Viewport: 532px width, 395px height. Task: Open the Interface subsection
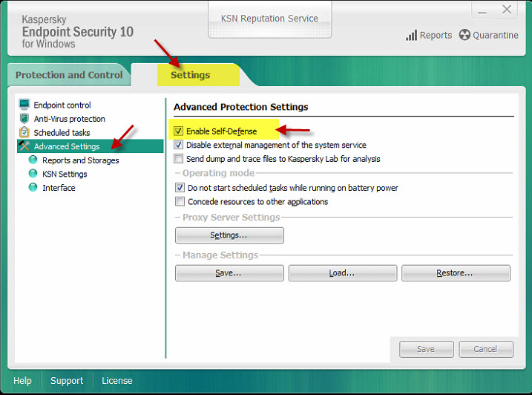click(59, 188)
